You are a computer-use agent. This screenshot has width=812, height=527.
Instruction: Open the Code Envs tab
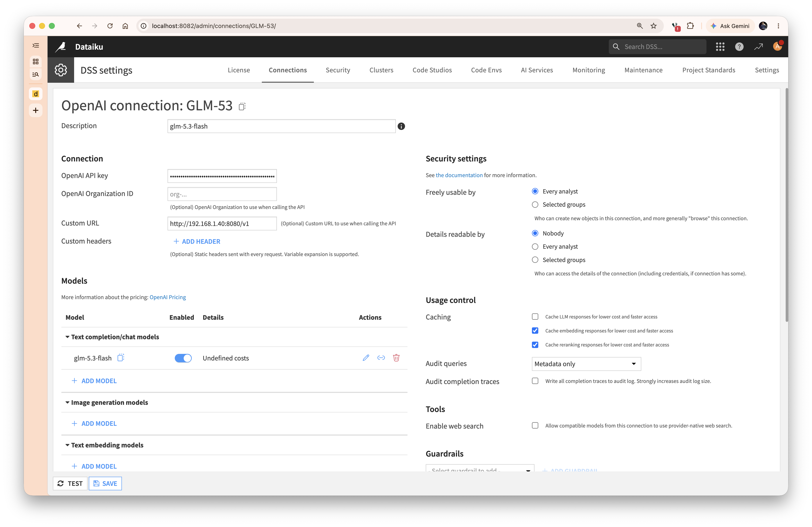pos(486,70)
